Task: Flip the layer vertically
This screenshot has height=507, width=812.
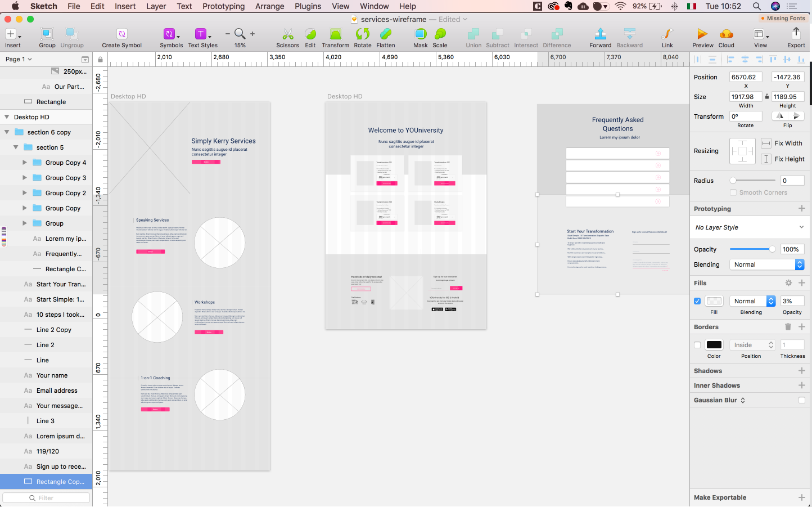Action: 796,116
